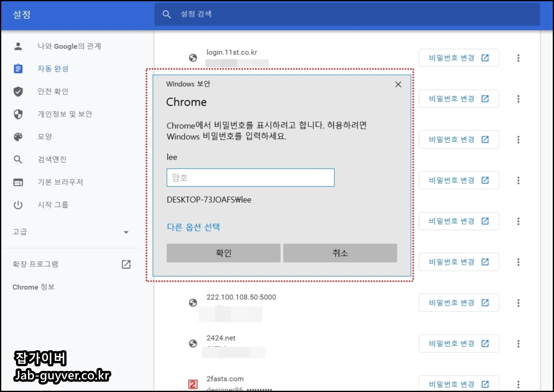554x392 pixels.
Task: Click 비밀번호 변경 for 222.100.108.50:5000
Action: 459,303
